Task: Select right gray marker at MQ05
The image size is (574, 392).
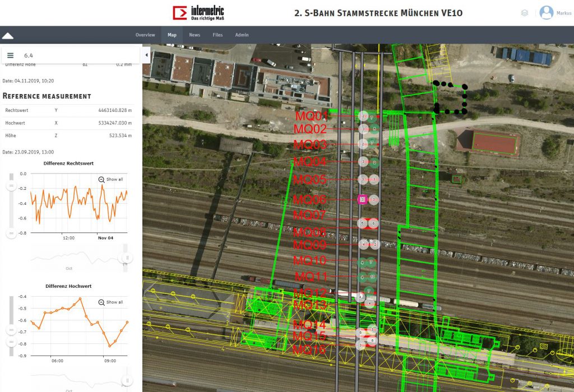Action: point(374,179)
